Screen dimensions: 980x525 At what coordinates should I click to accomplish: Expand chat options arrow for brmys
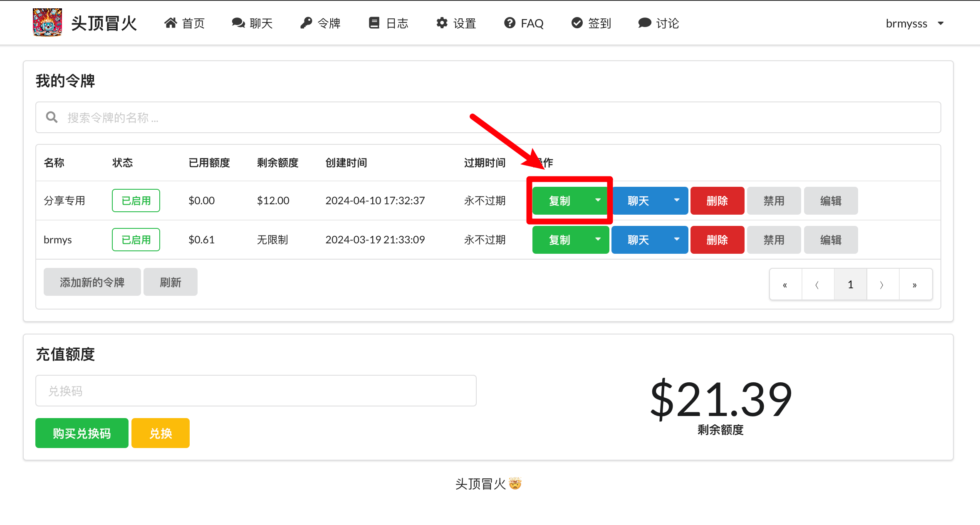[677, 240]
